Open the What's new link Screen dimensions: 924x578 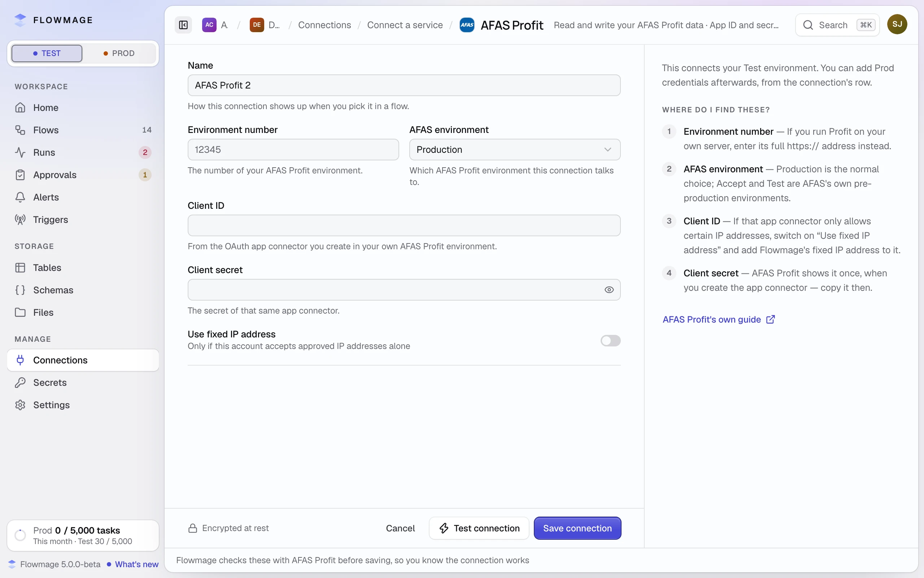pyautogui.click(x=137, y=564)
